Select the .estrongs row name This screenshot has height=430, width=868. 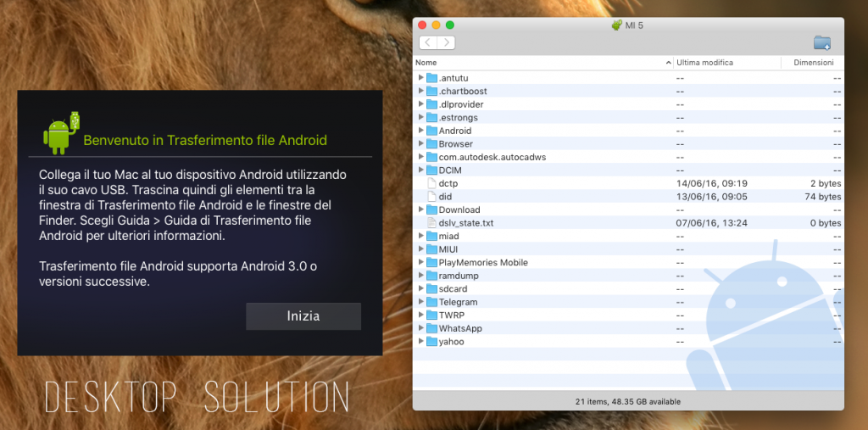pos(459,118)
